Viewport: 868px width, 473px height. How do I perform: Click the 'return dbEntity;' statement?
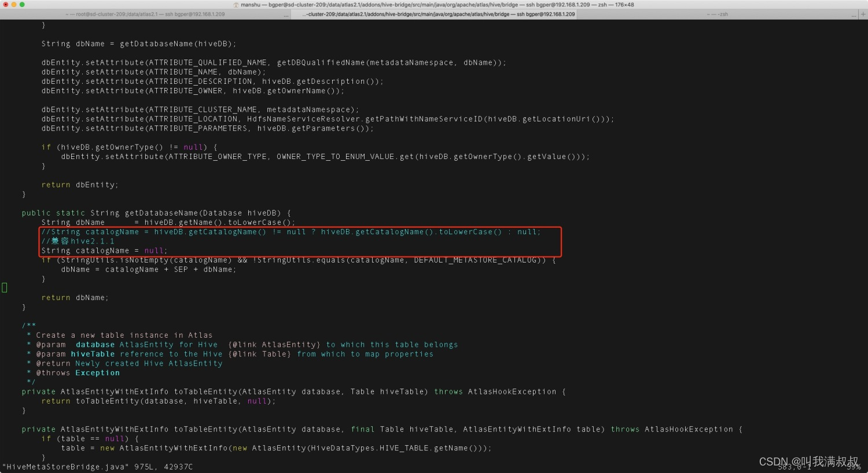(x=80, y=185)
